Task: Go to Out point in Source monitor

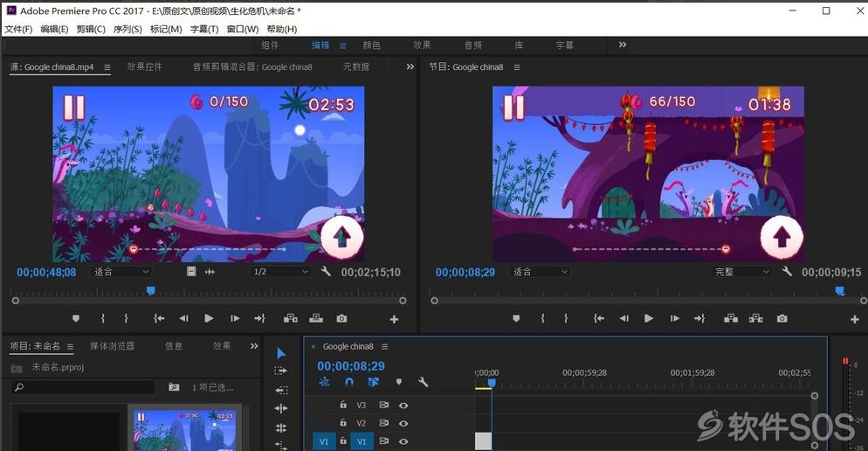Action: 259,318
